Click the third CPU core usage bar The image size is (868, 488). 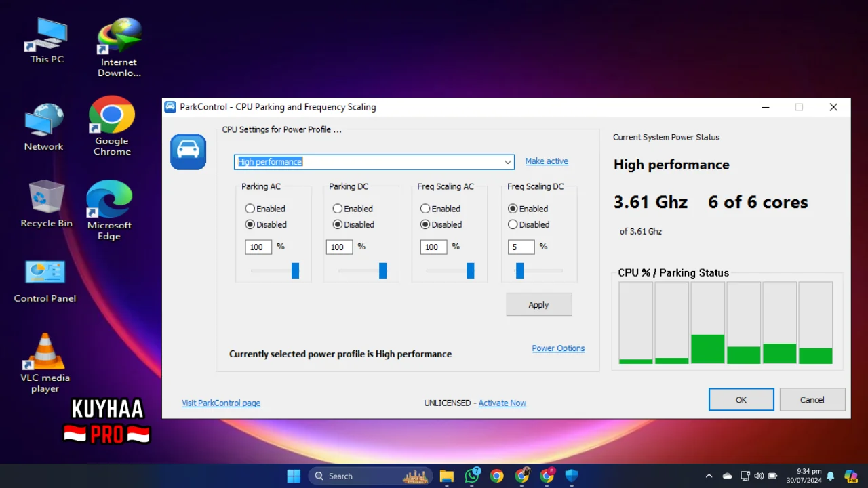tap(708, 323)
